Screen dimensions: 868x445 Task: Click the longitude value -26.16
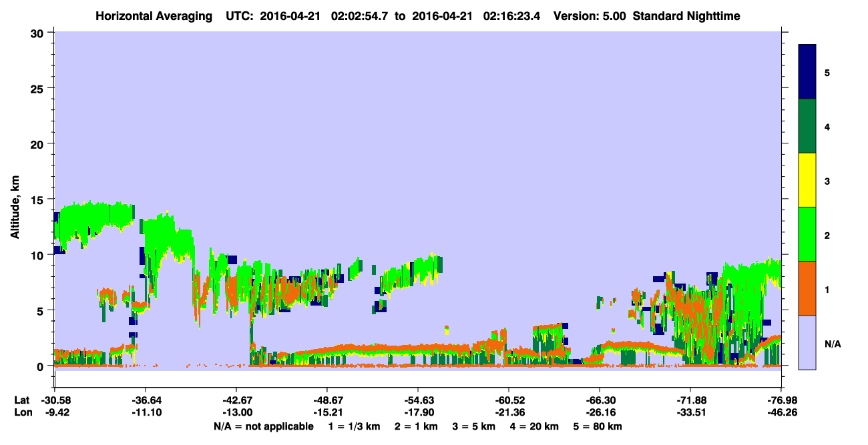(x=600, y=413)
